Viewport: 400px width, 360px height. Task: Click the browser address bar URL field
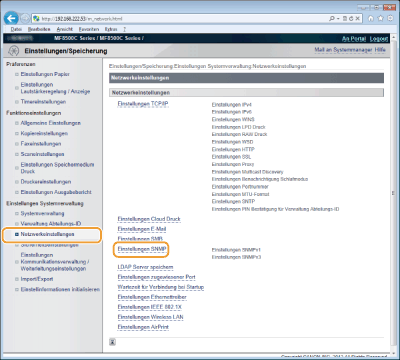coord(180,19)
